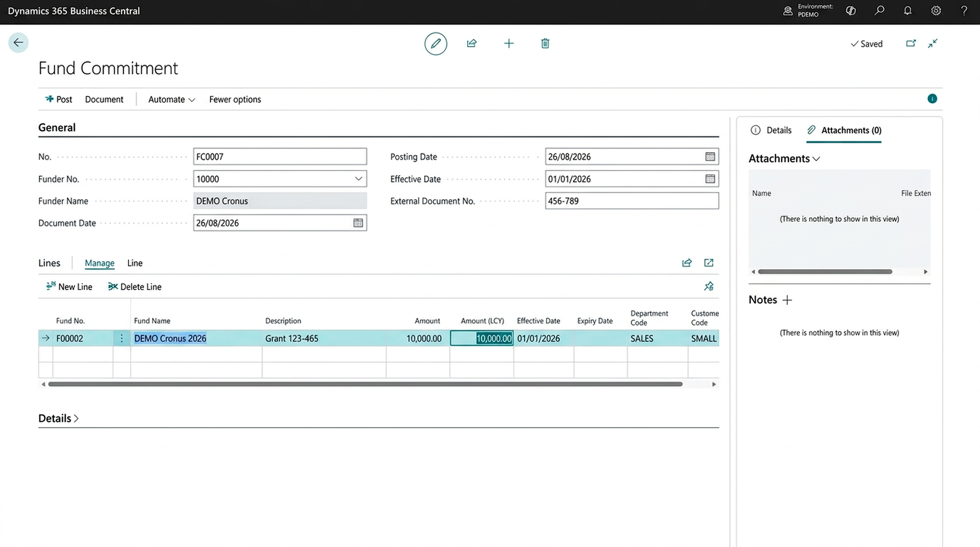
Task: Open row options for F00002 line
Action: pos(121,338)
